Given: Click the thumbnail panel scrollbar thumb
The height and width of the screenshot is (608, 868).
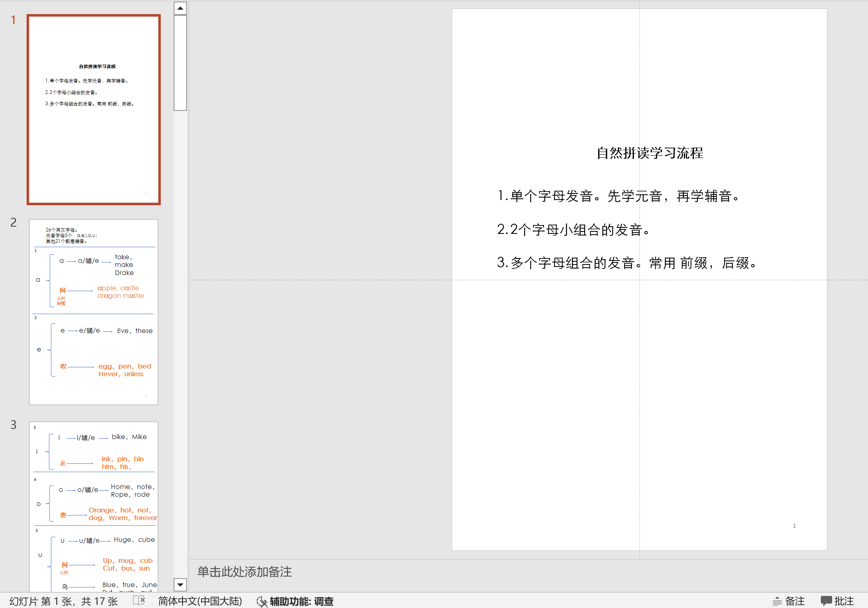Looking at the screenshot, I should tap(180, 62).
